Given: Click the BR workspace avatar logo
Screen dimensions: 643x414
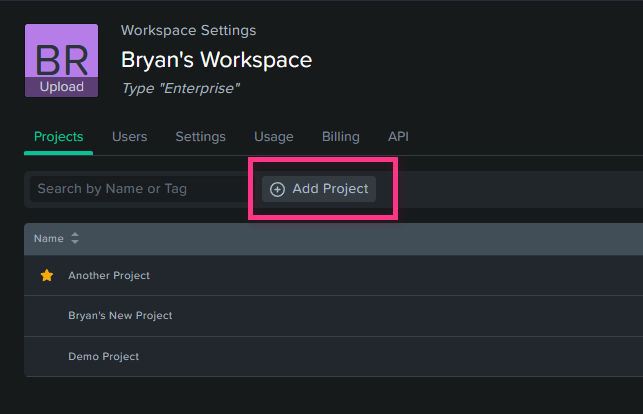Looking at the screenshot, I should tap(62, 51).
